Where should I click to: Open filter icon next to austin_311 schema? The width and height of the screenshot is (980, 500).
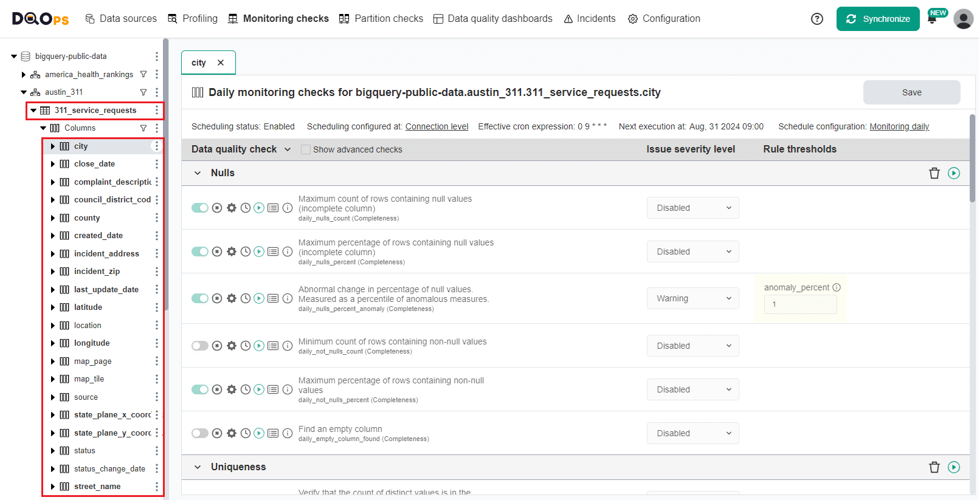143,92
